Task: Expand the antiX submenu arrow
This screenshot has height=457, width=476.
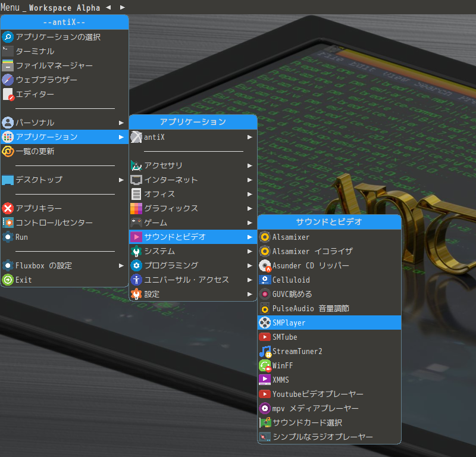Action: click(249, 137)
